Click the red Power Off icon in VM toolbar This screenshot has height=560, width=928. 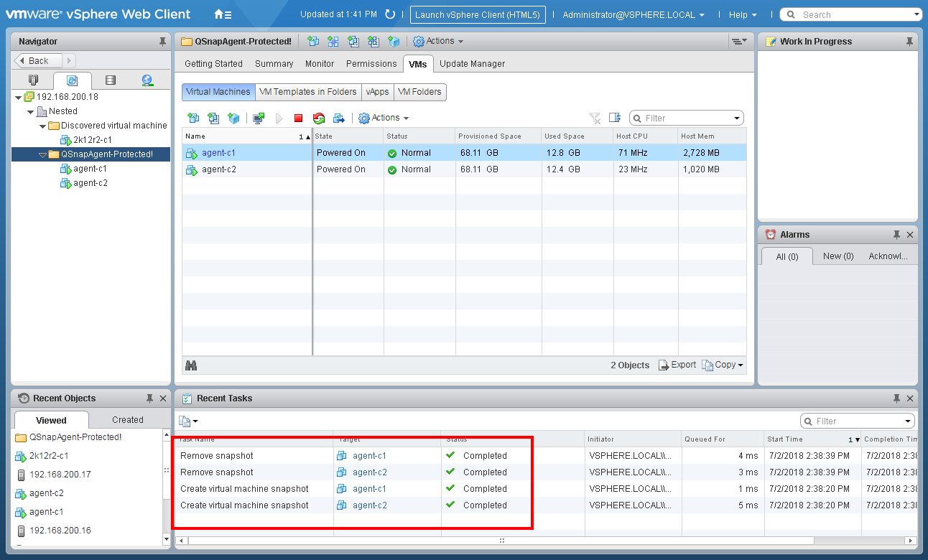point(298,118)
